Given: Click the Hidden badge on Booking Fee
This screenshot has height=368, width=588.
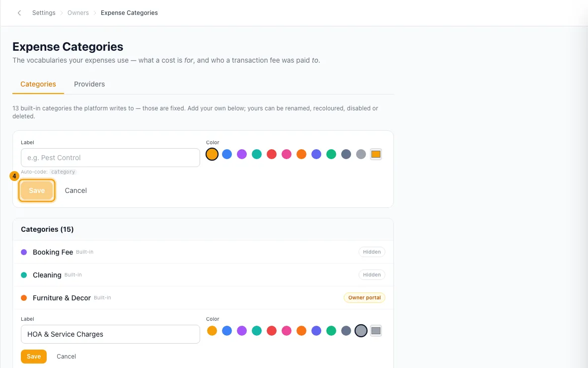Looking at the screenshot, I should (371, 252).
